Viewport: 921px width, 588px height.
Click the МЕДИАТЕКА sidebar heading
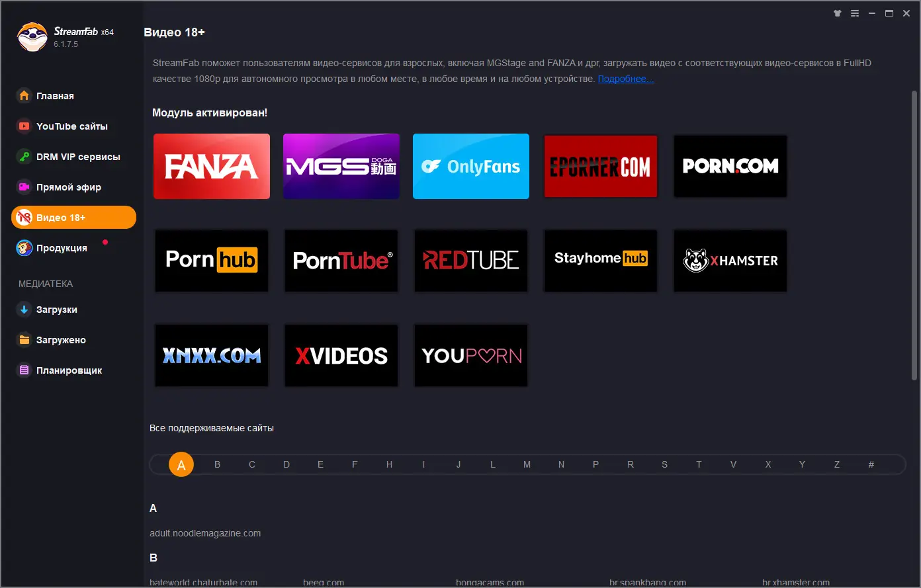pyautogui.click(x=46, y=284)
